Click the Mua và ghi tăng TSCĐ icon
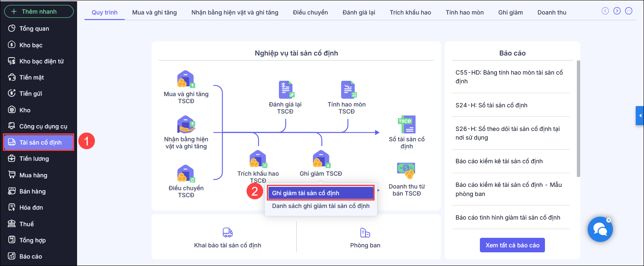Screen dimensions: 644x266 tap(186, 80)
